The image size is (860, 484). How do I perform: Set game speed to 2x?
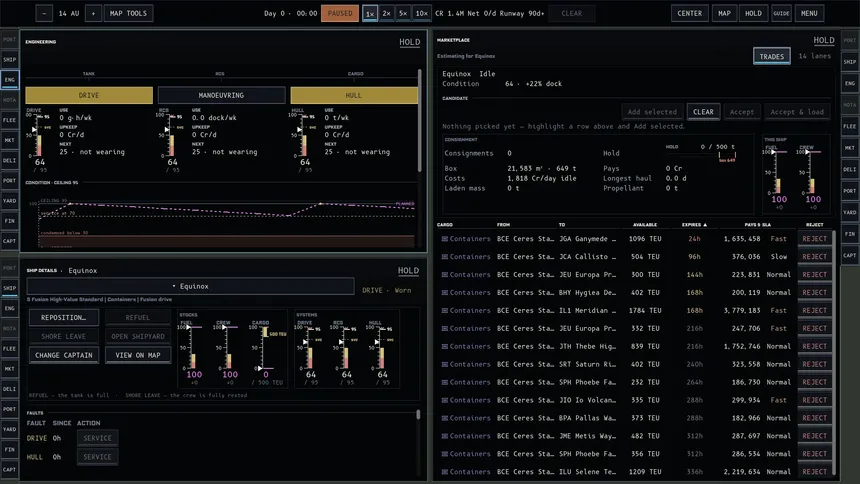click(387, 13)
